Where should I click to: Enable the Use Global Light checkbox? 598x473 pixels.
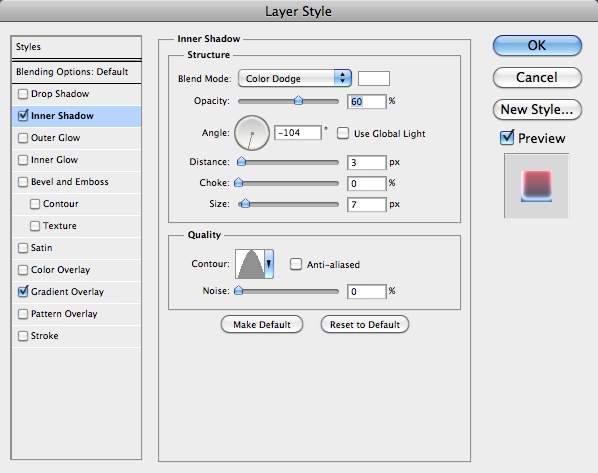(343, 134)
